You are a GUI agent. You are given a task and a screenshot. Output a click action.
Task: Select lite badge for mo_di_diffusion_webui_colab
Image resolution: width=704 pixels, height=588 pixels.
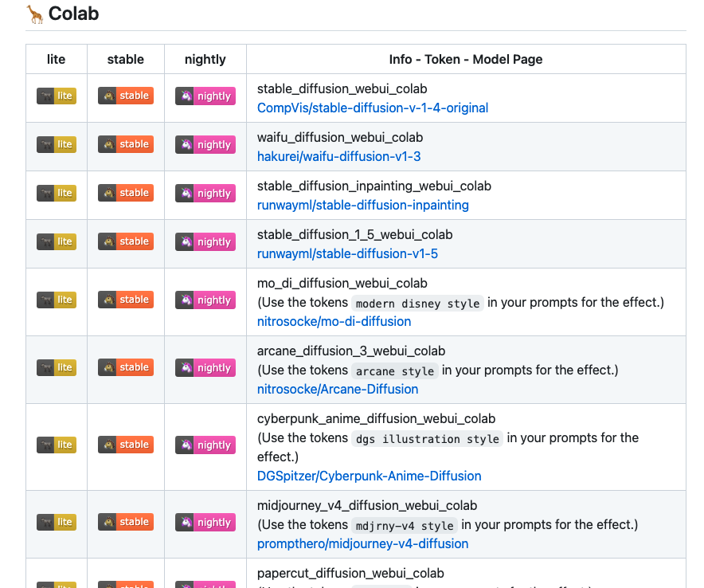pyautogui.click(x=57, y=300)
